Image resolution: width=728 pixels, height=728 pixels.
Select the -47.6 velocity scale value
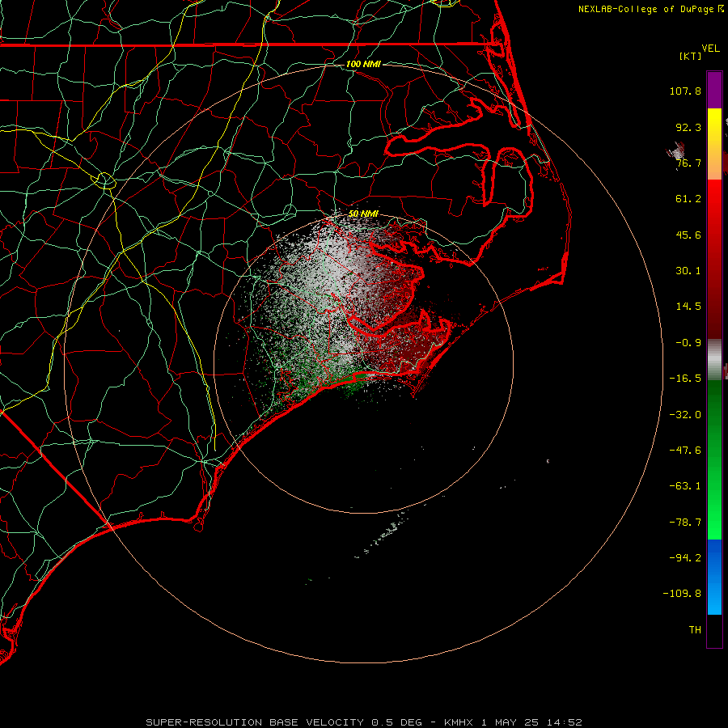(x=685, y=451)
